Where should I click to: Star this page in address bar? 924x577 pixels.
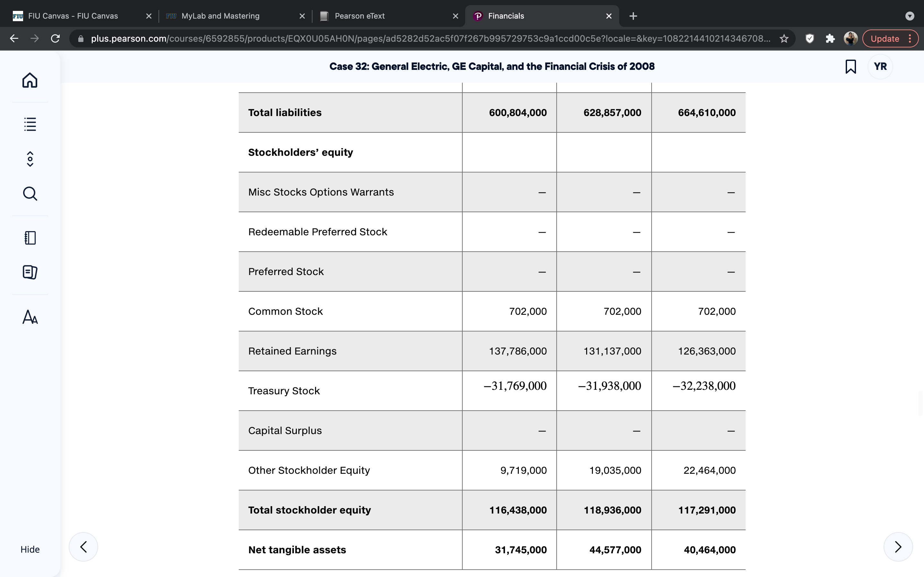pos(784,38)
